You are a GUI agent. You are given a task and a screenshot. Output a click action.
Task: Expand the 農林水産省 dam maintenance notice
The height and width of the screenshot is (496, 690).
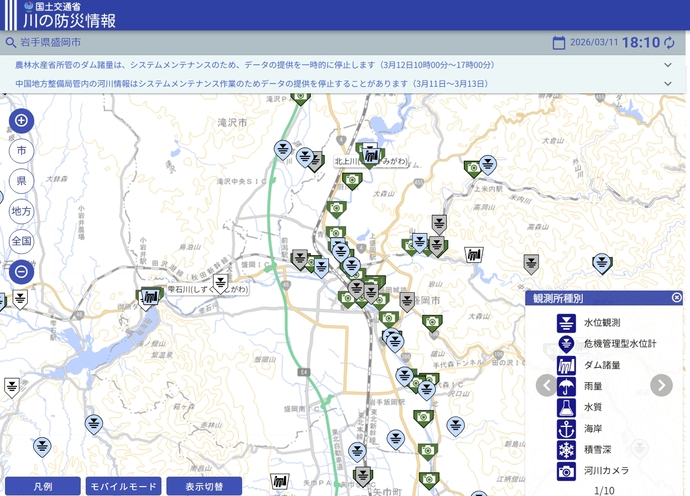(668, 64)
